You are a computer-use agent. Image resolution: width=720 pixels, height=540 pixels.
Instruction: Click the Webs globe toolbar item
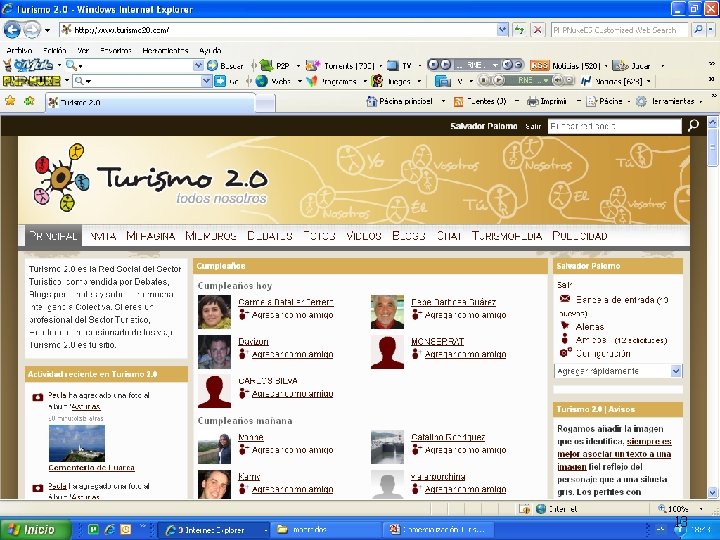point(274,81)
